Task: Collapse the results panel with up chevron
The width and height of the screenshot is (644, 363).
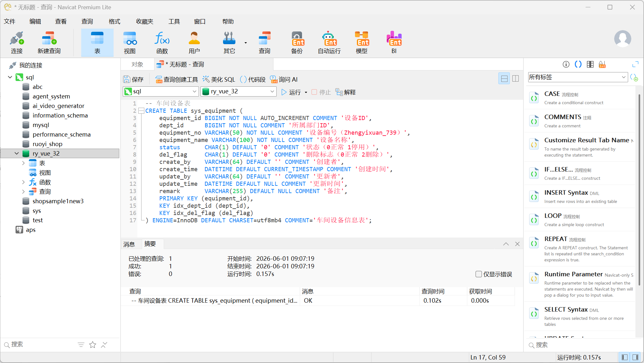Action: point(506,244)
